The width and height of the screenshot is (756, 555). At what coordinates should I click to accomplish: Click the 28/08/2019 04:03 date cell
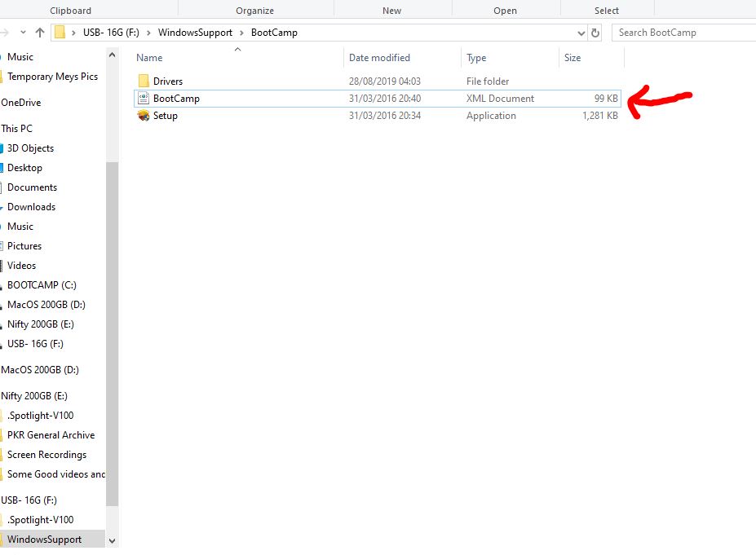tap(385, 81)
